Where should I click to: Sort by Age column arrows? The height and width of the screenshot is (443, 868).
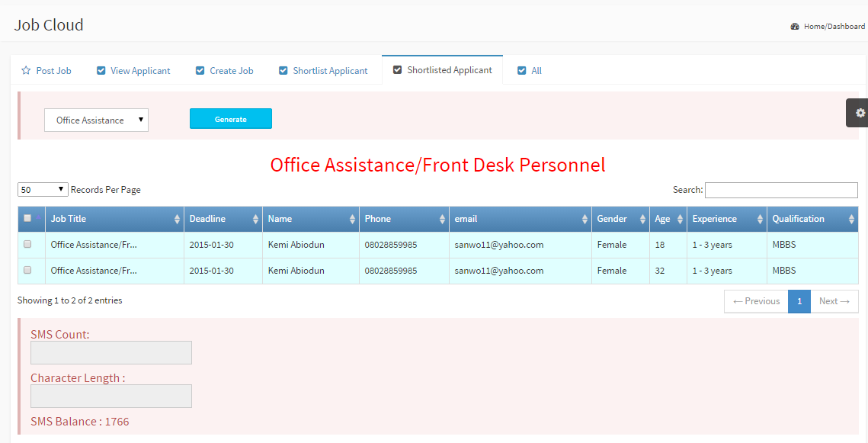(680, 220)
